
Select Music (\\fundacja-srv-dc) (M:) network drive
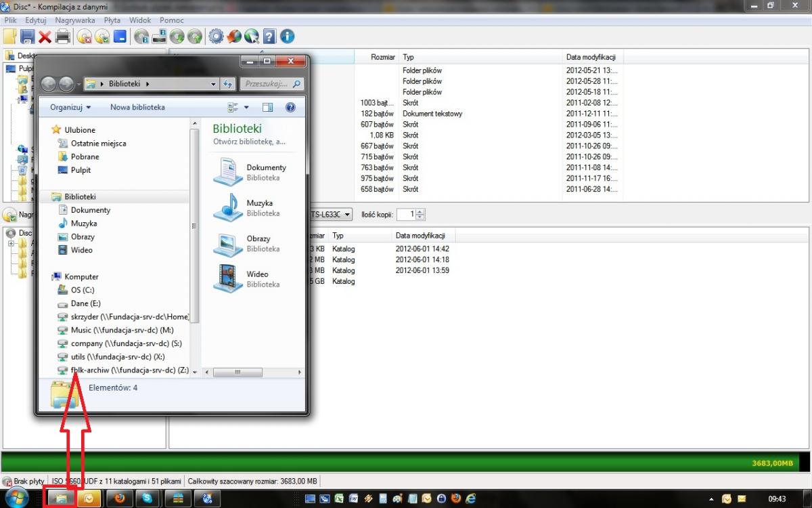tap(122, 330)
